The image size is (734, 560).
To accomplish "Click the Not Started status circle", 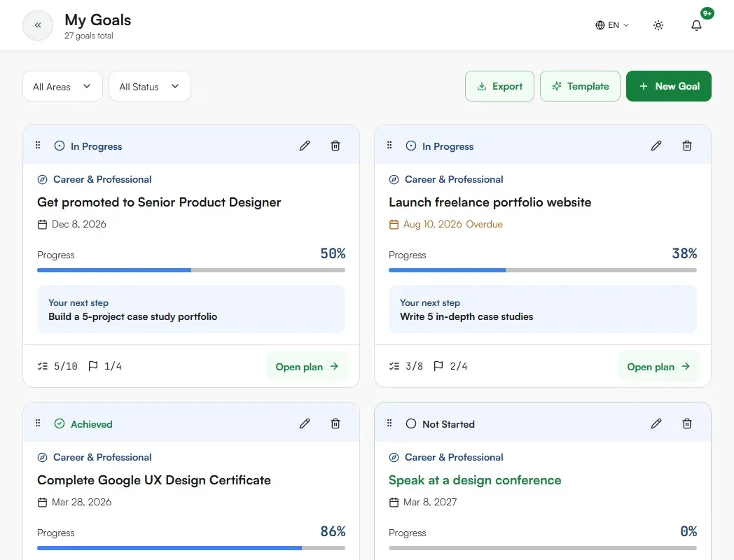I will (x=411, y=424).
